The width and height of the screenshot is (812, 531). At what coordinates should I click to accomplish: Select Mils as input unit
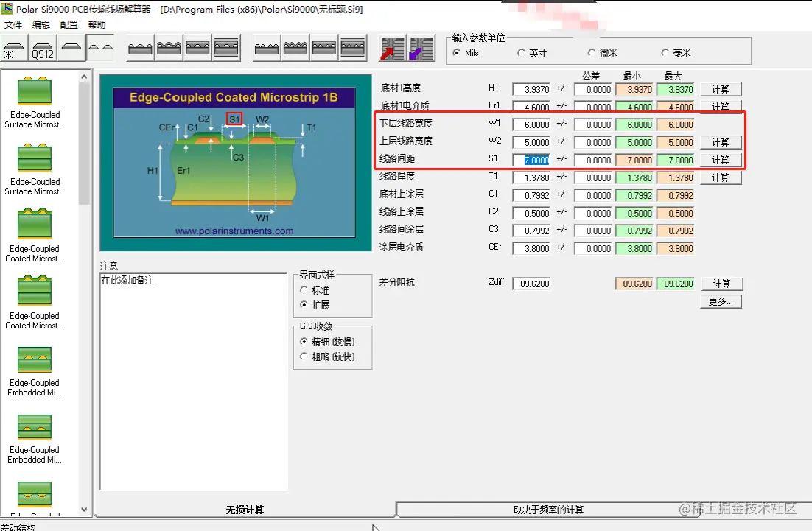click(x=466, y=53)
